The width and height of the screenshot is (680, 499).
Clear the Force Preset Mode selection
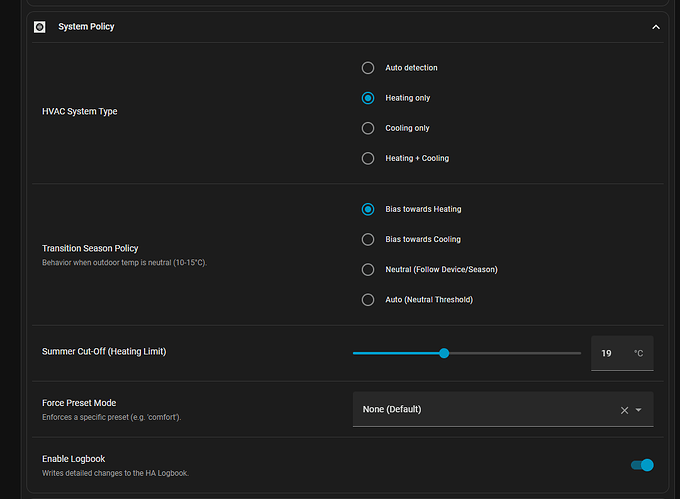click(624, 410)
